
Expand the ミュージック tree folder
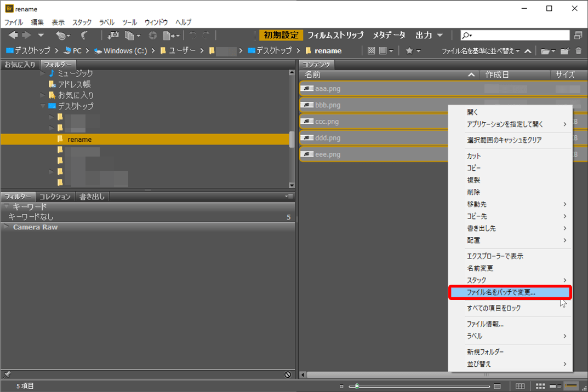43,74
